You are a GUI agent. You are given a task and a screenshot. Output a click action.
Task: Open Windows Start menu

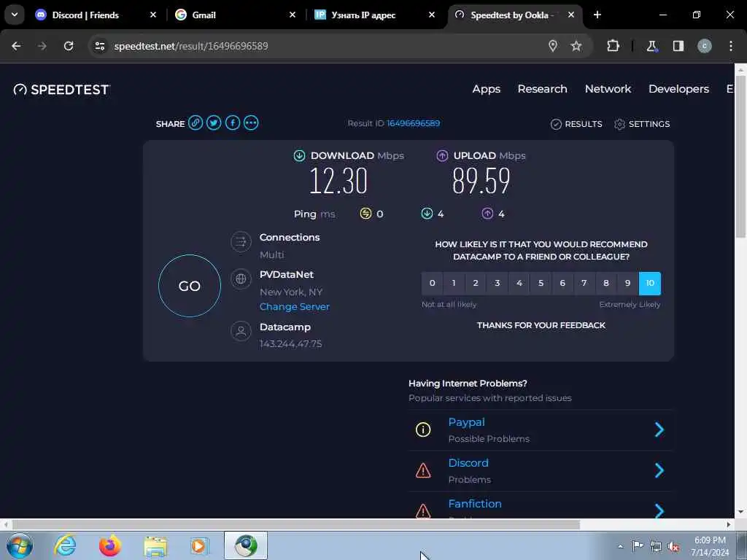[x=20, y=545]
